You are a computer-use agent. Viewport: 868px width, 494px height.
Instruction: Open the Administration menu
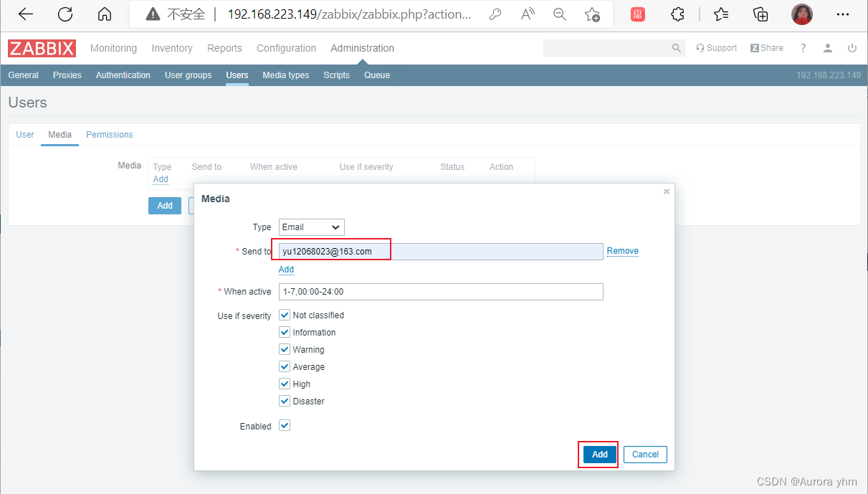(x=362, y=48)
